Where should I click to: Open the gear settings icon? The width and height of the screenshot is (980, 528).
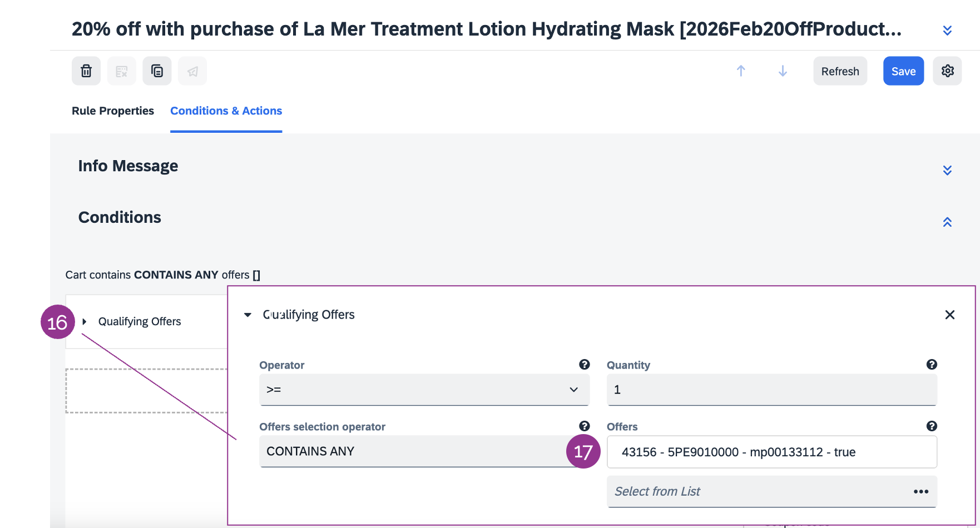point(947,71)
